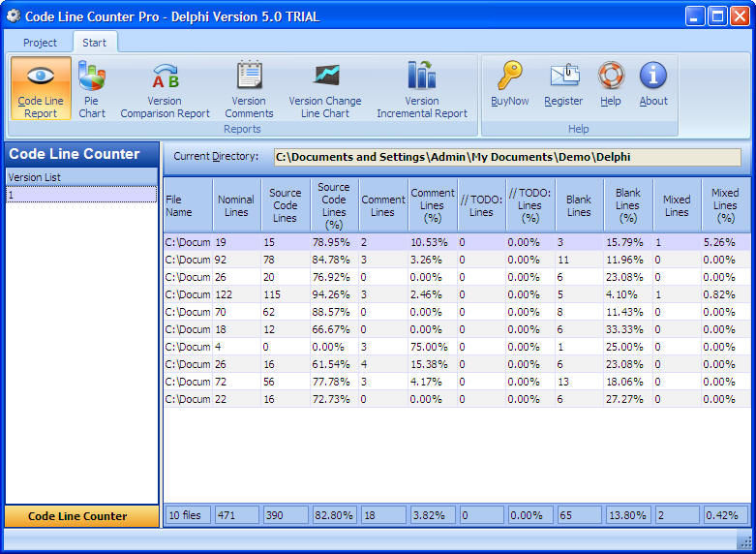Select the Start ribbon tab
The width and height of the screenshot is (756, 554).
tap(94, 43)
